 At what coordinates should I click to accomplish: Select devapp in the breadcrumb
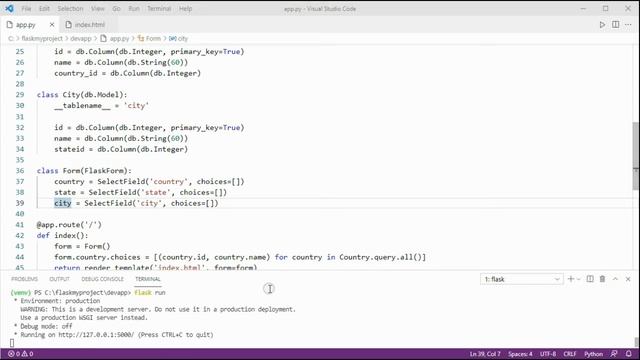tap(80, 38)
